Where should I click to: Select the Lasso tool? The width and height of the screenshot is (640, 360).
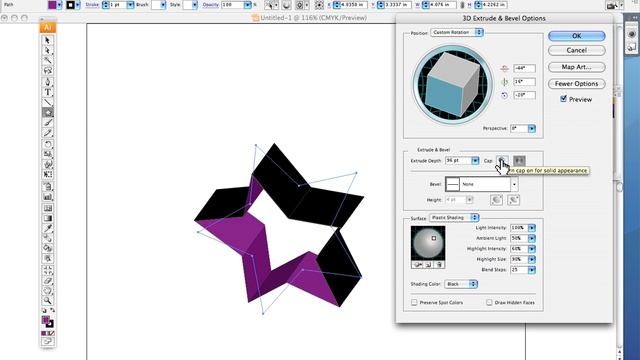(x=47, y=71)
